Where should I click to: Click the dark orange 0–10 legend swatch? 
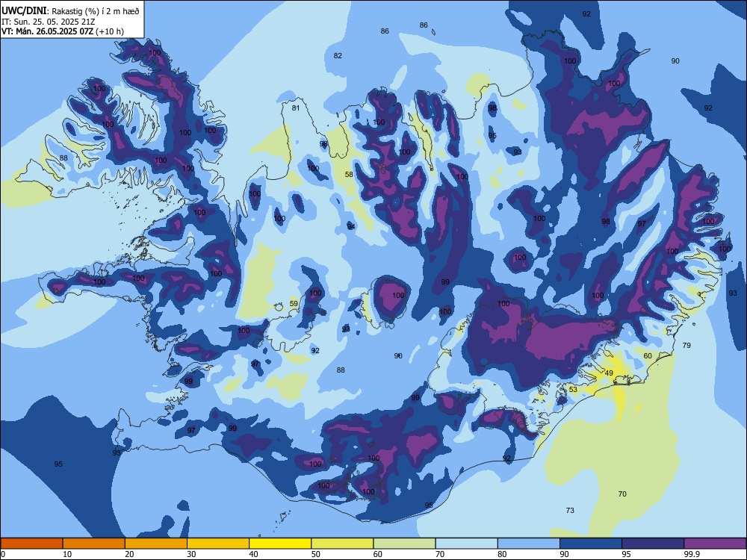click(x=31, y=544)
